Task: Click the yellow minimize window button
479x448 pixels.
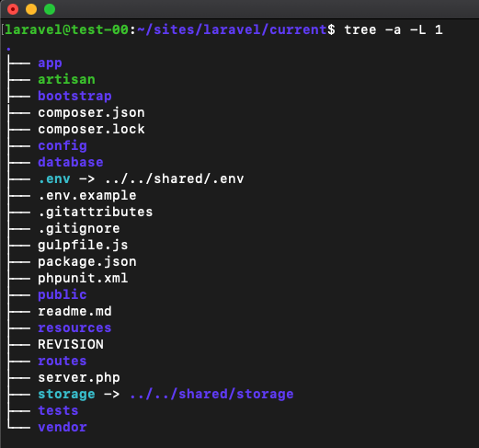Action: [x=31, y=9]
